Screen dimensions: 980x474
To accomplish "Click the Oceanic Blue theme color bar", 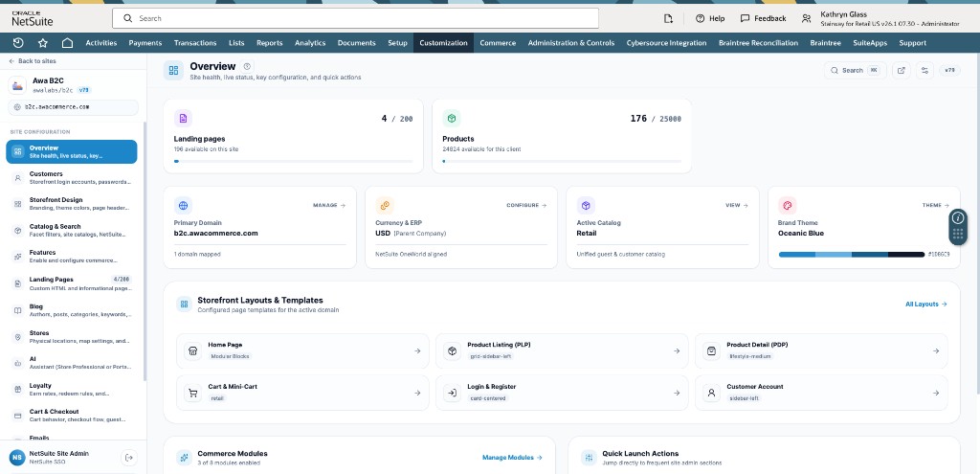I will [851, 255].
